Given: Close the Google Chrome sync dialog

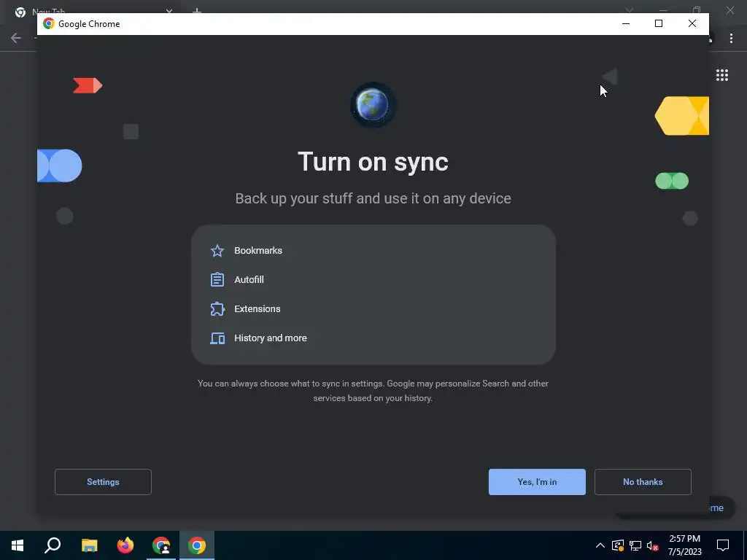Looking at the screenshot, I should click(x=692, y=24).
